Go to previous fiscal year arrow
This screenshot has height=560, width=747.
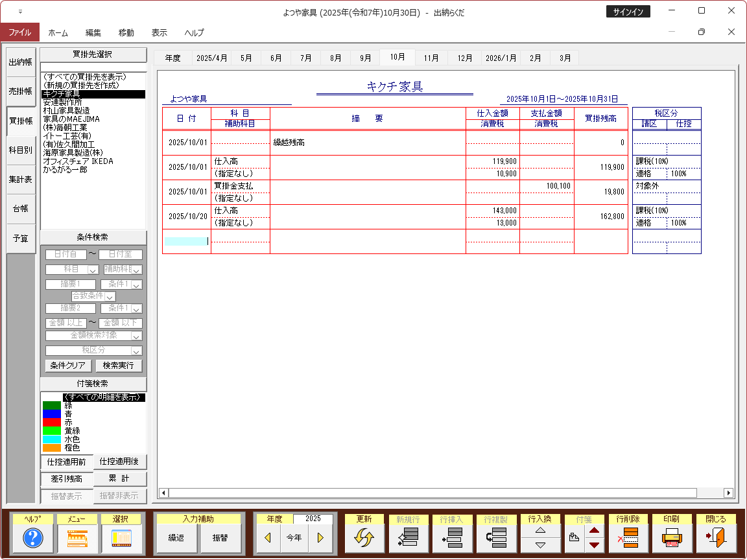coord(268,538)
